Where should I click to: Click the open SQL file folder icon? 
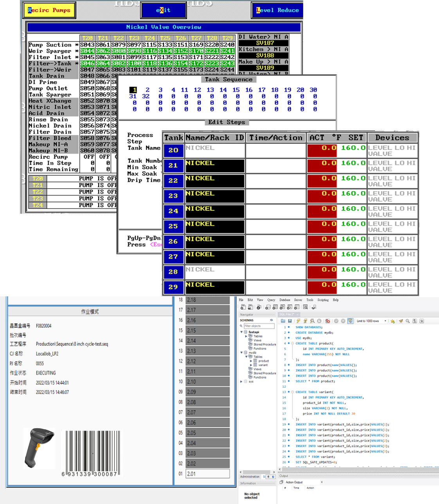coord(283,321)
